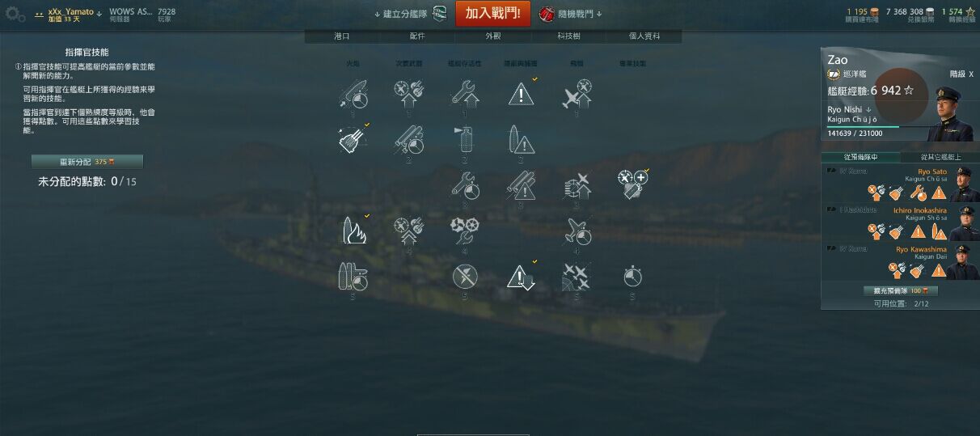Select the lone stopwatch skill in tier 5
Screen dimensions: 980x436
pyautogui.click(x=632, y=277)
